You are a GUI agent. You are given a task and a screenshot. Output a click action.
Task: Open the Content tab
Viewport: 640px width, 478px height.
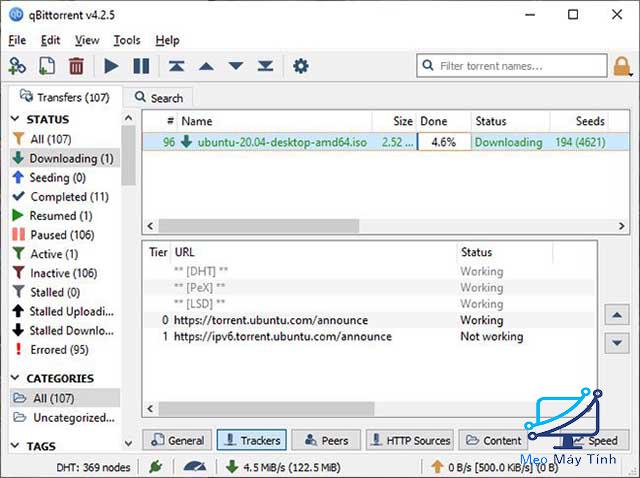pyautogui.click(x=493, y=440)
